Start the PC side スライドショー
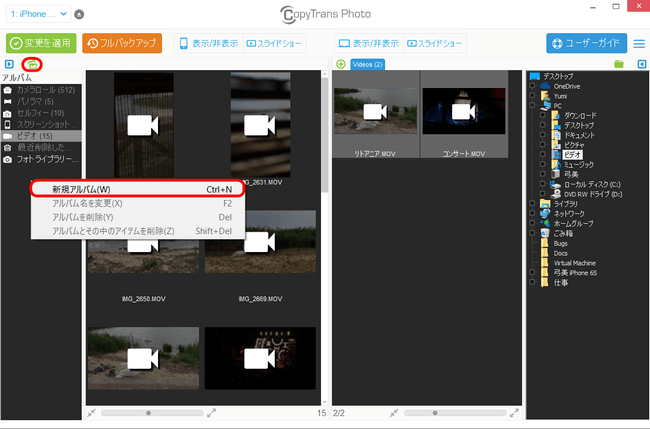 coord(435,43)
